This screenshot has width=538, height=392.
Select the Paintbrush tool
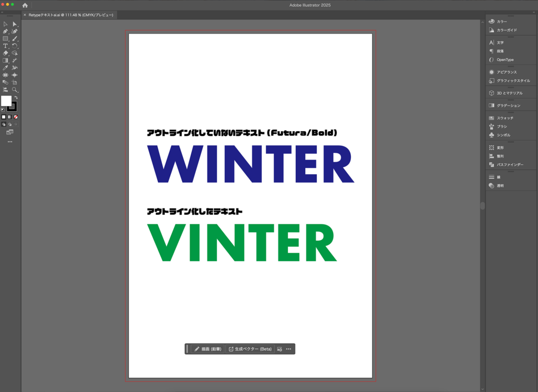(x=14, y=39)
